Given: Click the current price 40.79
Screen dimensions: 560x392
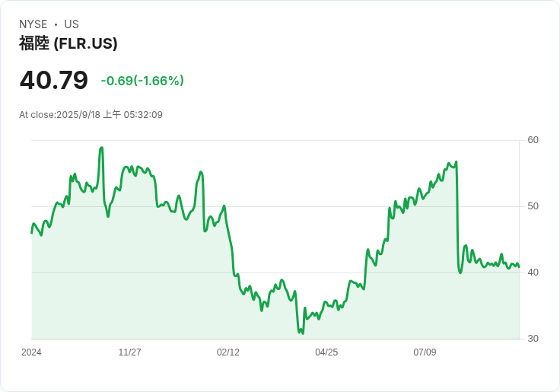Looking at the screenshot, I should pyautogui.click(x=53, y=80).
